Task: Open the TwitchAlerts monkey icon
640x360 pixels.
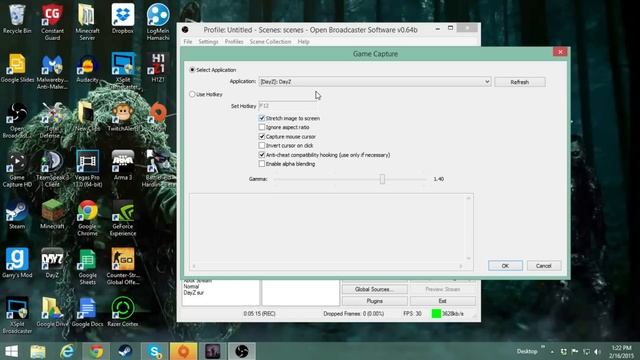Action: coord(122,117)
